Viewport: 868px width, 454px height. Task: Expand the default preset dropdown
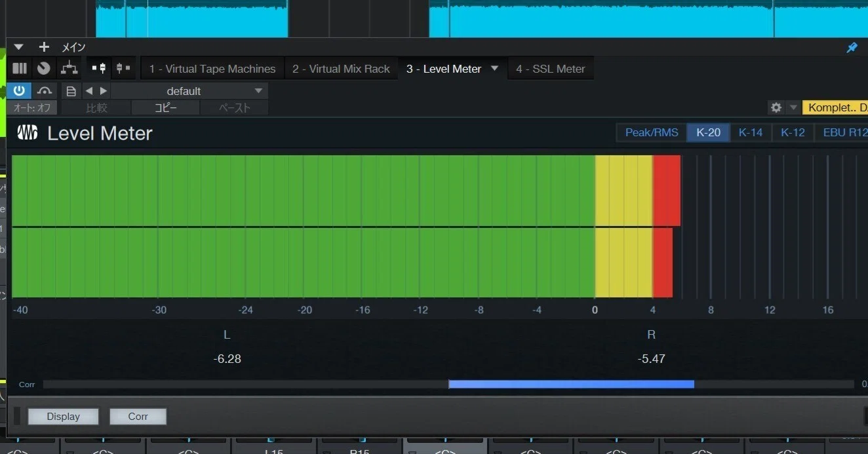(189, 91)
